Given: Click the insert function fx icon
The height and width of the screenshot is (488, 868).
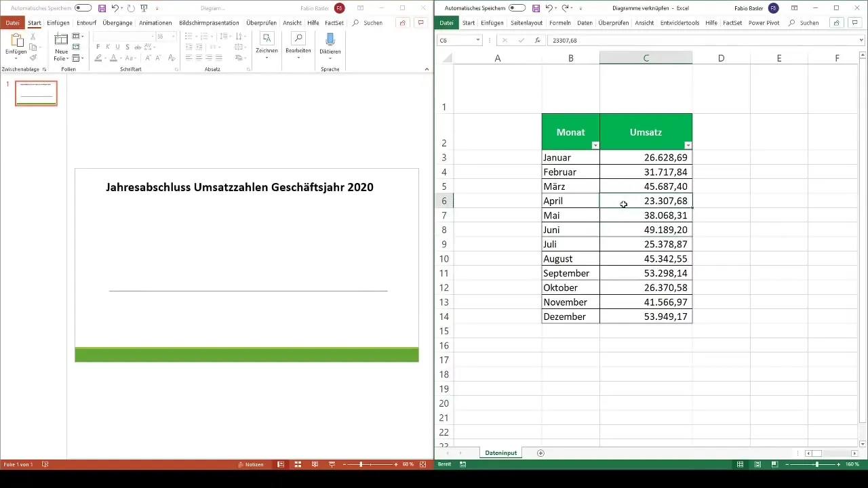Looking at the screenshot, I should (x=537, y=41).
